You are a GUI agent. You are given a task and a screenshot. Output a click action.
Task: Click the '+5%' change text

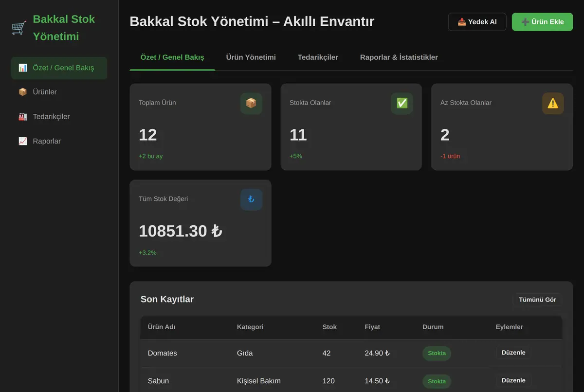pyautogui.click(x=296, y=156)
